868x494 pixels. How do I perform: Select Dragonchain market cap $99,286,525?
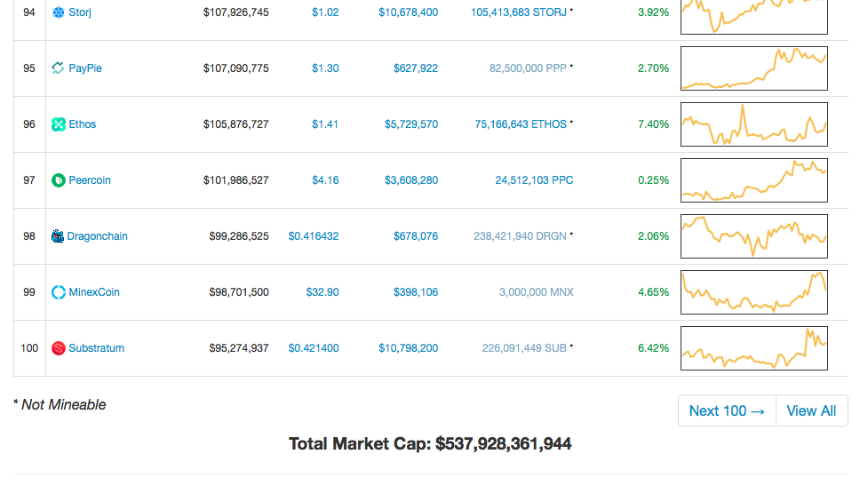coord(239,236)
